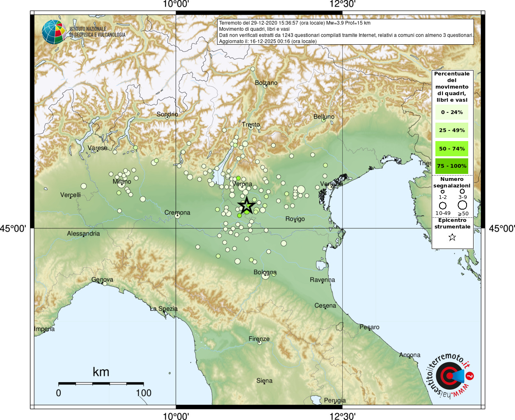The width and height of the screenshot is (515, 420).
Task: Click the km scale bar
Action: [101, 383]
